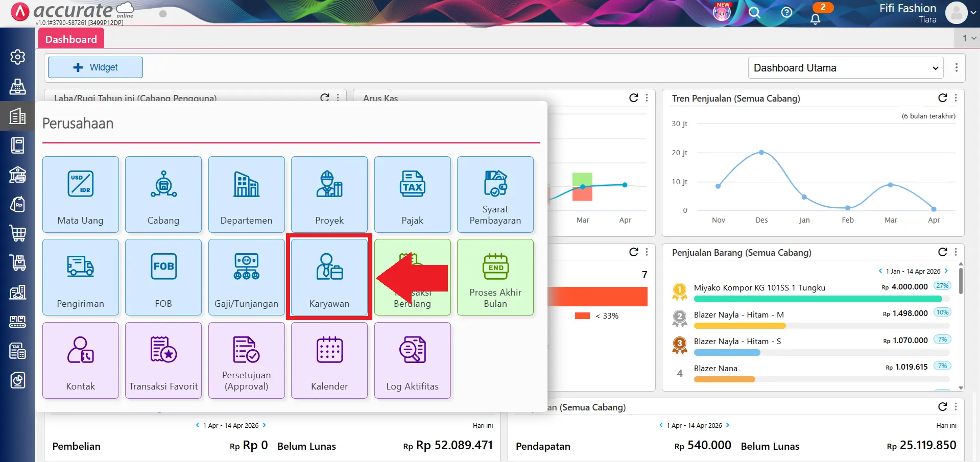Refresh the Penjualan Barang widget
Viewport: 980px width, 462px height.
[943, 252]
